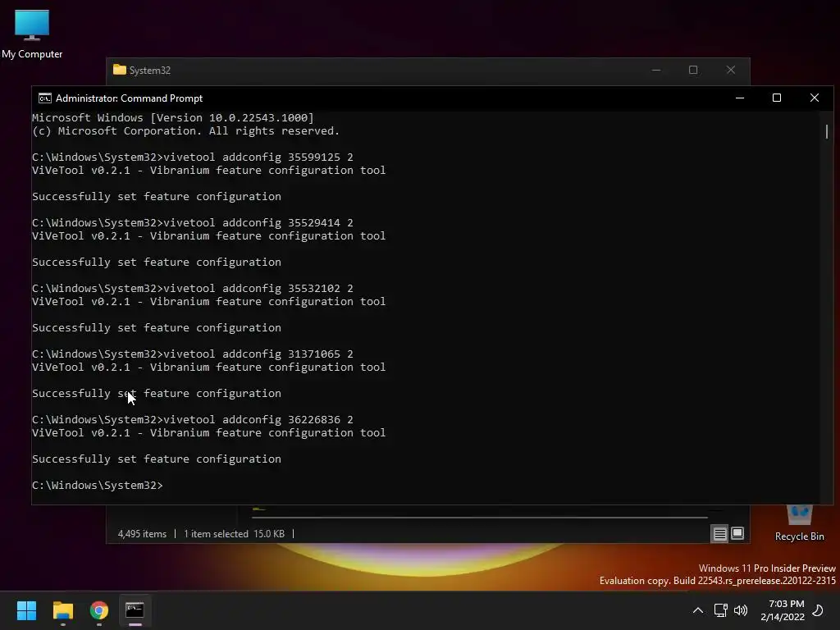Minimize the Command Prompt window

click(x=740, y=98)
